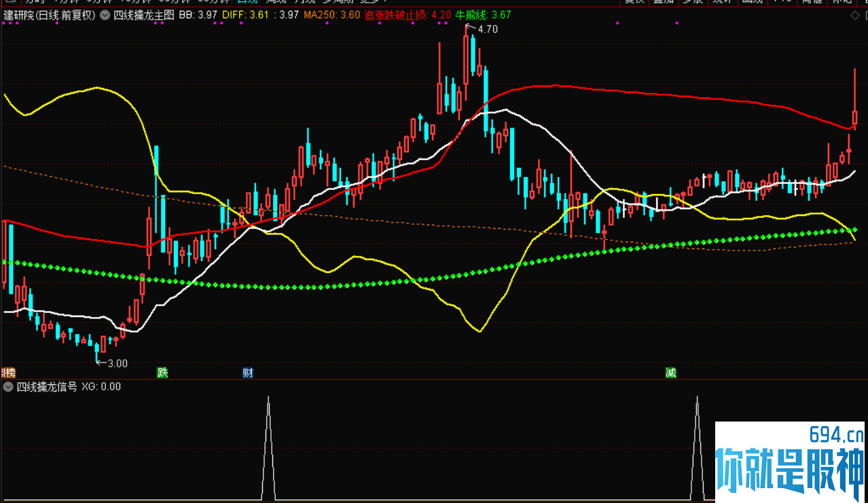Click the green 减 event marker
This screenshot has width=868, height=503.
[x=671, y=373]
